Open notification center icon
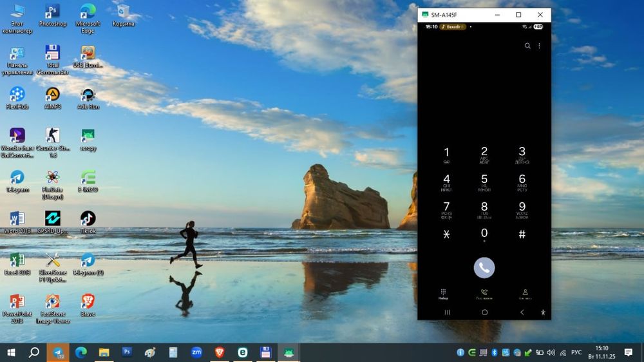 (x=629, y=352)
